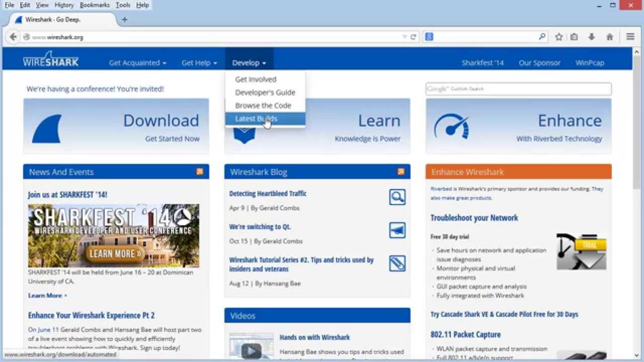Screen dimensions: 644x362
Task: Go to the browser home page icon
Action: [609, 37]
